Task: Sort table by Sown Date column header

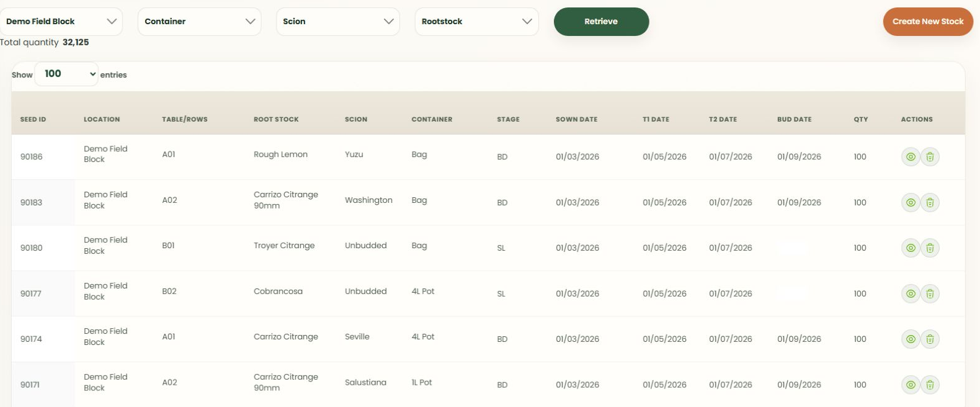Action: pos(576,119)
